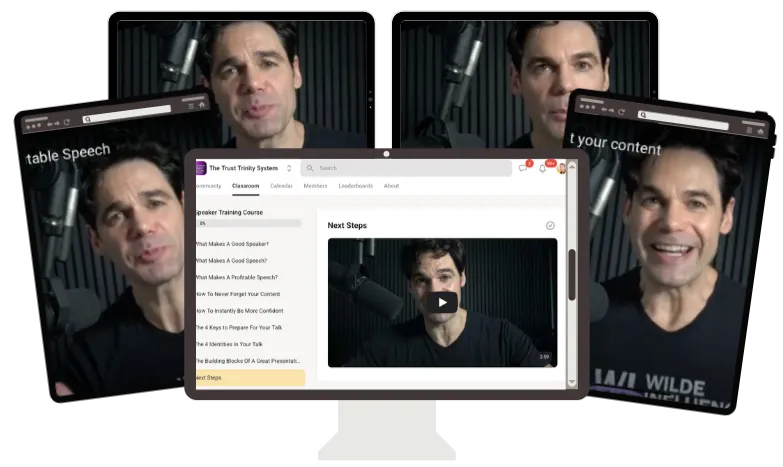This screenshot has height=467, width=783.
Task: Open lesson The 4 Keys to Prepare For Your Talk
Action: point(239,328)
